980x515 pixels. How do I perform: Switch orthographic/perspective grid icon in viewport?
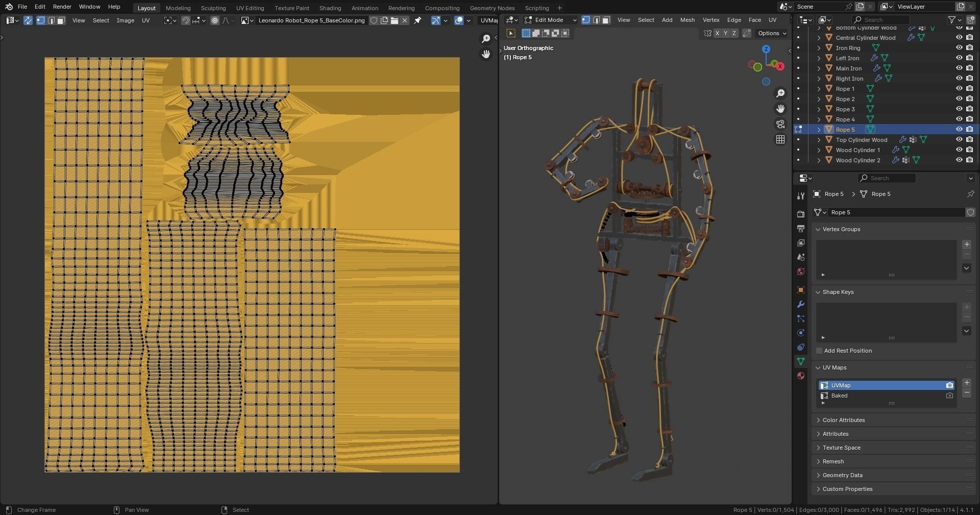(780, 139)
